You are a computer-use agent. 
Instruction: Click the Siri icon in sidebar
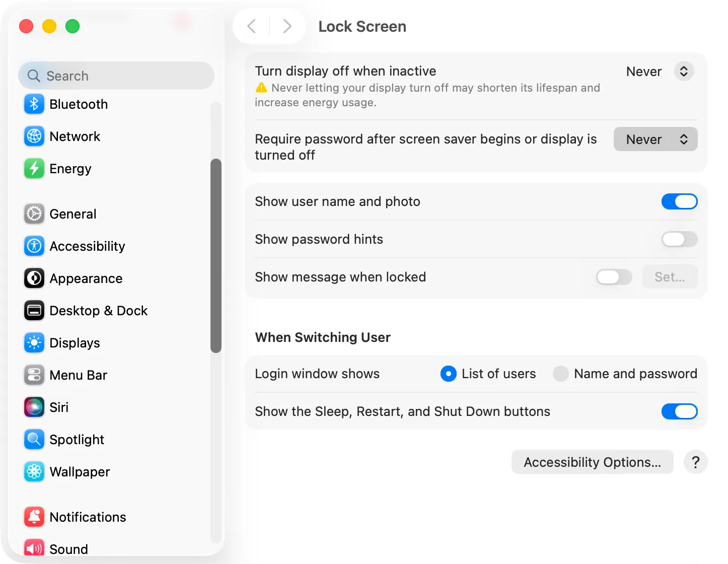tap(34, 407)
